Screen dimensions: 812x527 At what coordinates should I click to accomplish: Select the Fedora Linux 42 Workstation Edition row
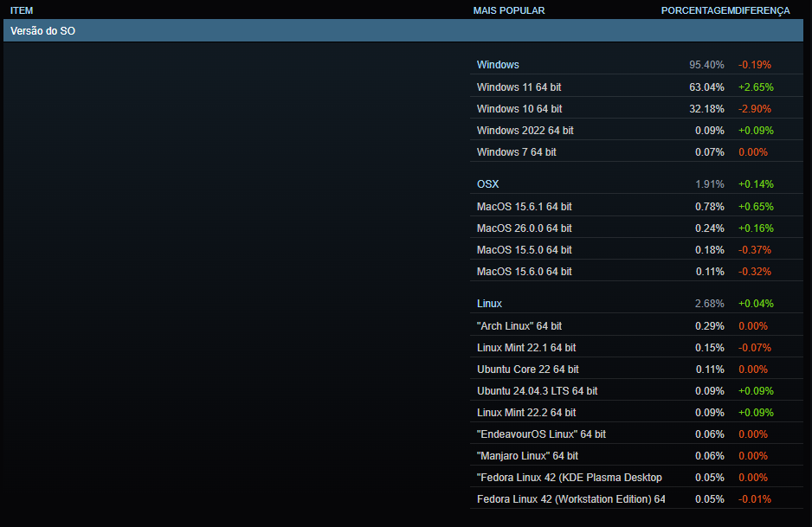[570, 499]
